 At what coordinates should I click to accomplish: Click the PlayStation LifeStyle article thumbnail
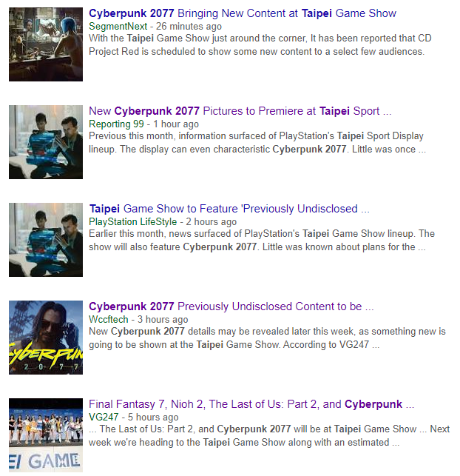46,240
